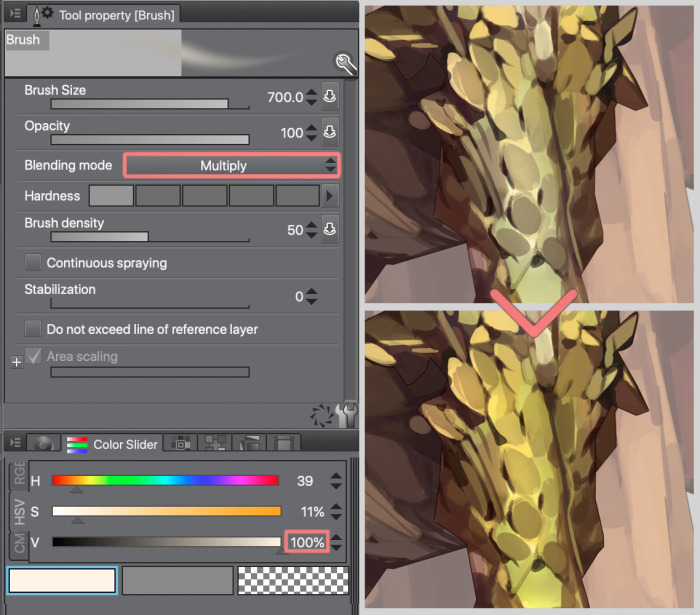Click Opacity dynamics settings button
Viewport: 700px width, 615px height.
coord(331,133)
